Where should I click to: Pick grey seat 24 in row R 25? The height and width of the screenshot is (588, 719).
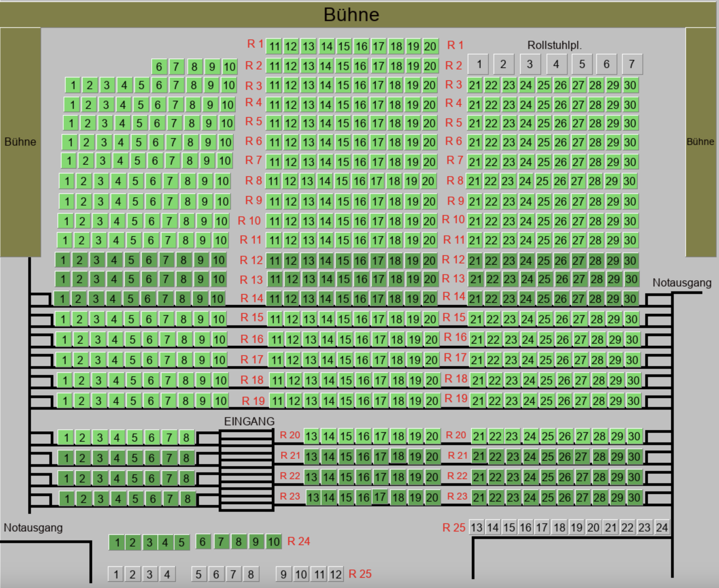[662, 527]
